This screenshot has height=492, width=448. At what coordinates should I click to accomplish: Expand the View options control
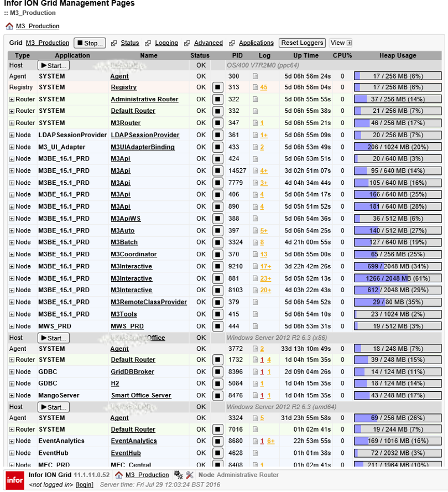point(341,43)
